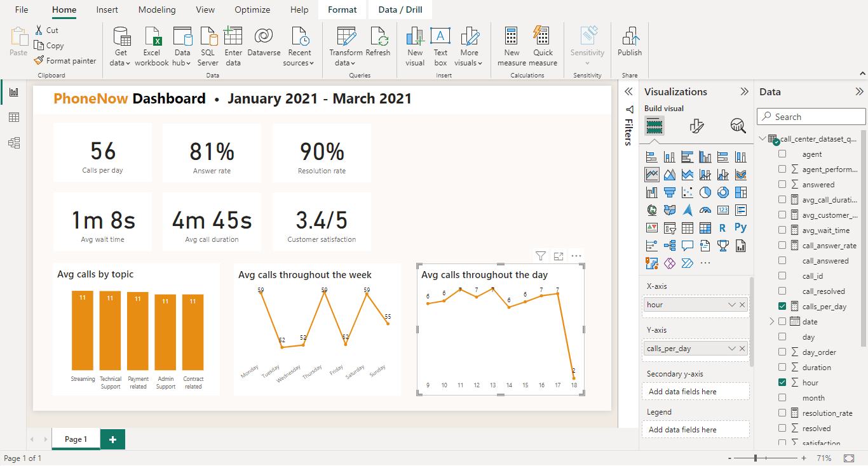Open the Data / Drill tab
The height and width of the screenshot is (466, 868).
(x=400, y=10)
